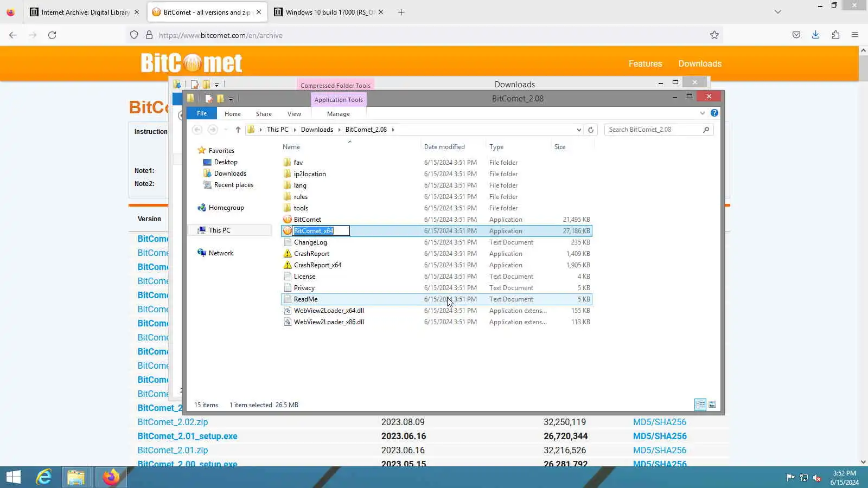This screenshot has width=868, height=488.
Task: Expand breadcrumb arrow after This PC
Action: point(295,130)
